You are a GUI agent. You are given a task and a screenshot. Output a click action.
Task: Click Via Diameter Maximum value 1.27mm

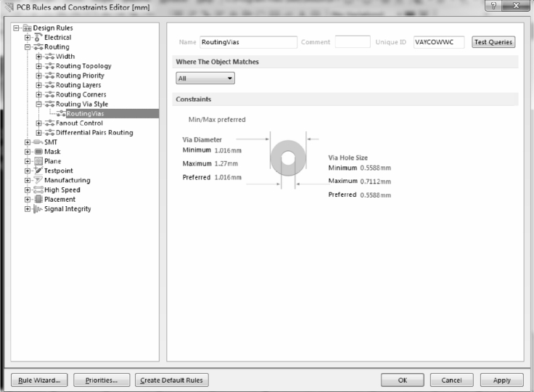tap(226, 163)
